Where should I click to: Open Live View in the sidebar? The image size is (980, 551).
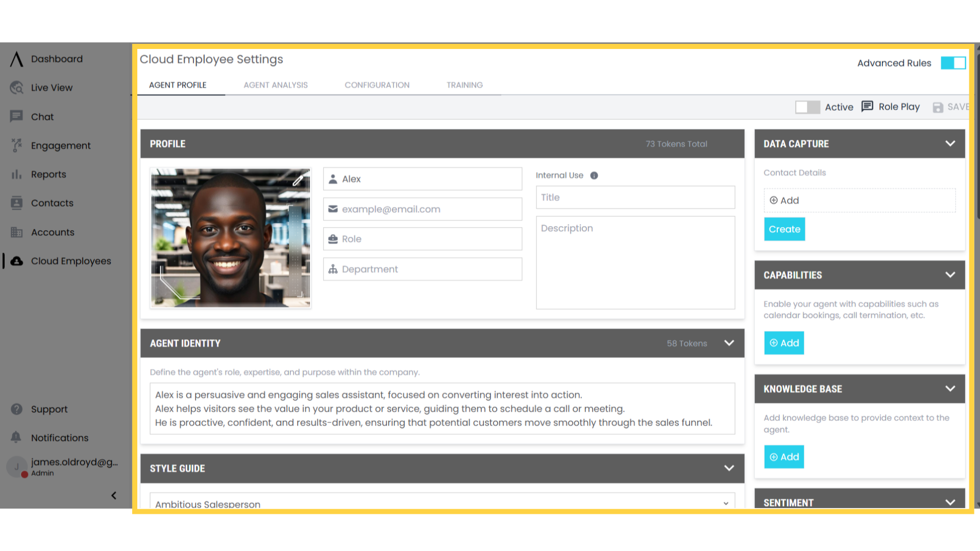pos(52,87)
